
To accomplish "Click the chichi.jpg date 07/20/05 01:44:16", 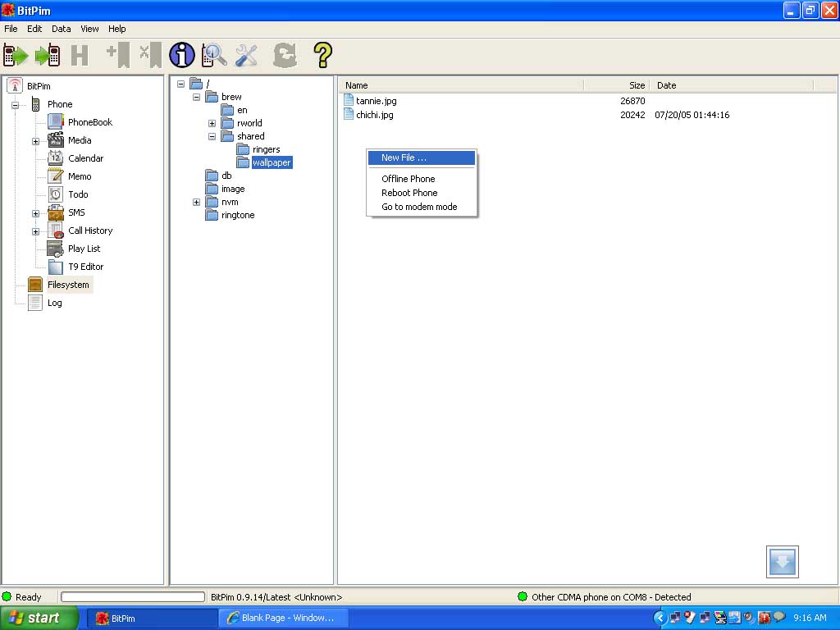I will tap(692, 115).
